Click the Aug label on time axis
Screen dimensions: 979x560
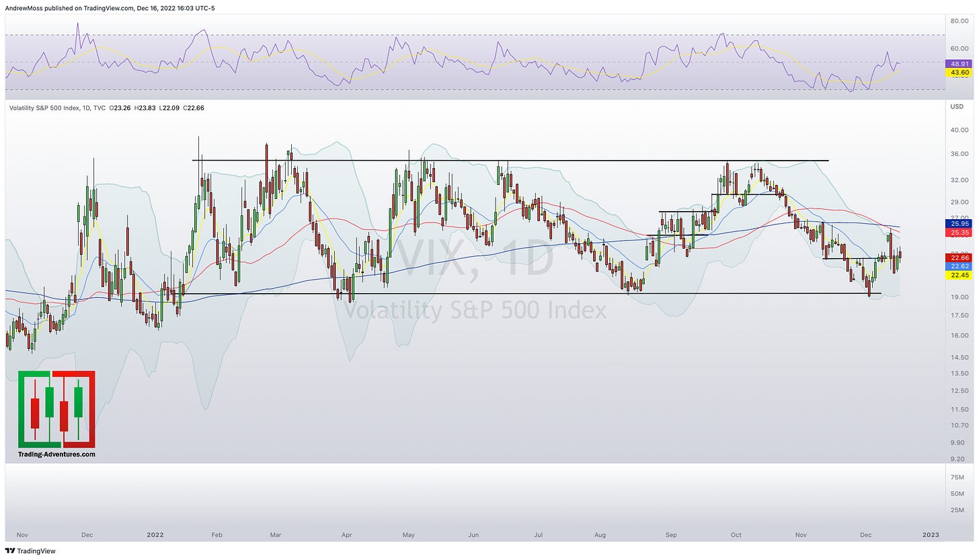coord(601,535)
